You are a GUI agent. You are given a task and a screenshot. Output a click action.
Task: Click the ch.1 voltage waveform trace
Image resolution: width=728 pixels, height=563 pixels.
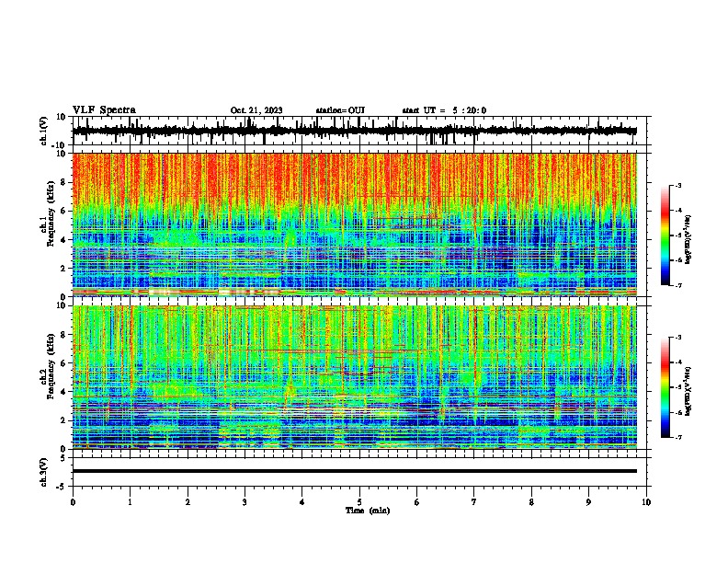coord(354,131)
